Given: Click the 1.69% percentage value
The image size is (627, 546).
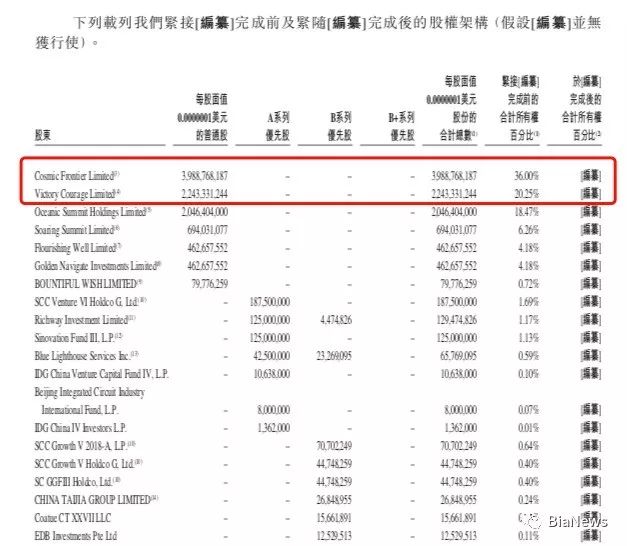Looking at the screenshot, I should click(528, 302).
